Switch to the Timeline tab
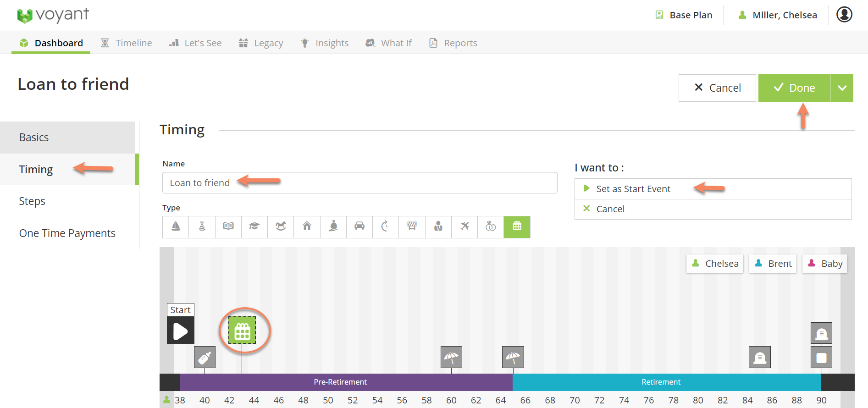 (127, 43)
